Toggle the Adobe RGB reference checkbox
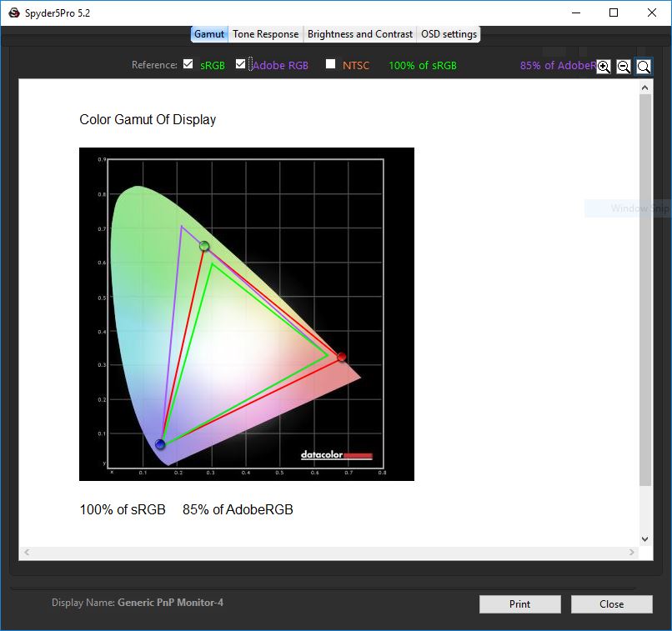Image resolution: width=672 pixels, height=631 pixels. (240, 64)
